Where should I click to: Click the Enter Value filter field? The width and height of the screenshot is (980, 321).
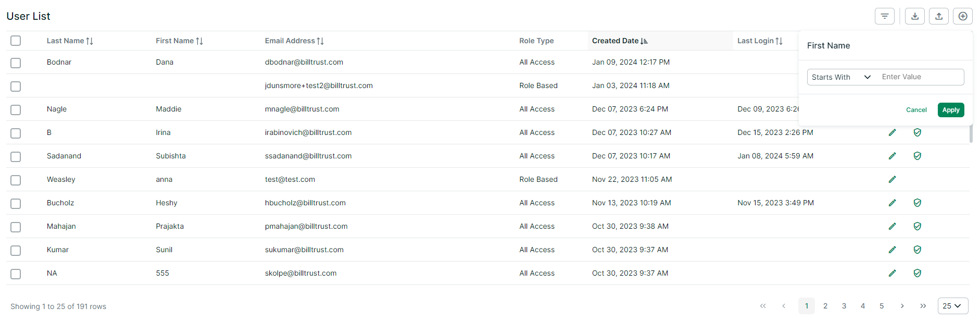click(x=919, y=77)
